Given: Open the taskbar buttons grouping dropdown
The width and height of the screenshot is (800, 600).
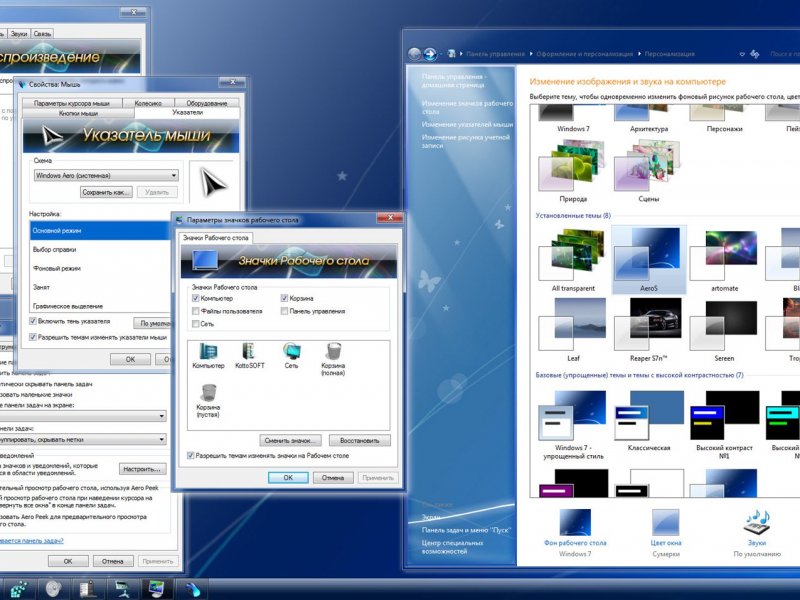Looking at the screenshot, I should [x=83, y=439].
